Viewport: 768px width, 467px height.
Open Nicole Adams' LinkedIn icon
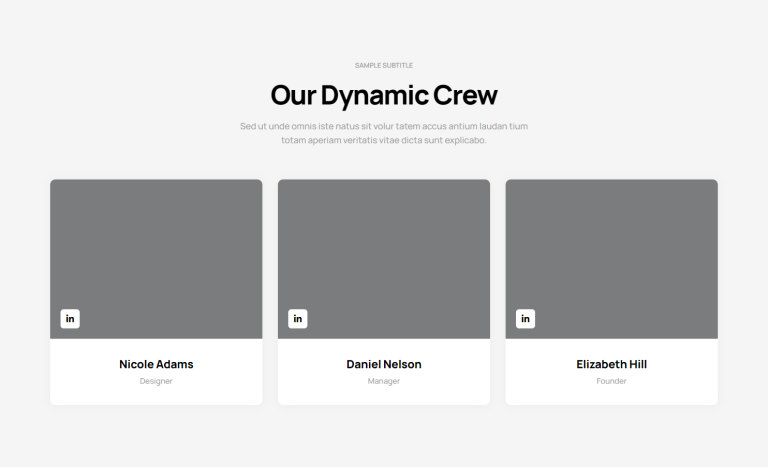pyautogui.click(x=70, y=319)
